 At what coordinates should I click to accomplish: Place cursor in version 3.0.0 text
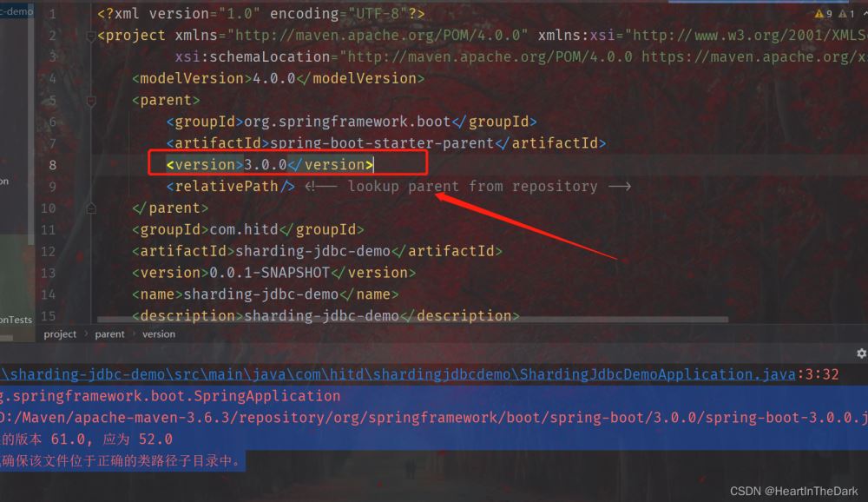[265, 164]
